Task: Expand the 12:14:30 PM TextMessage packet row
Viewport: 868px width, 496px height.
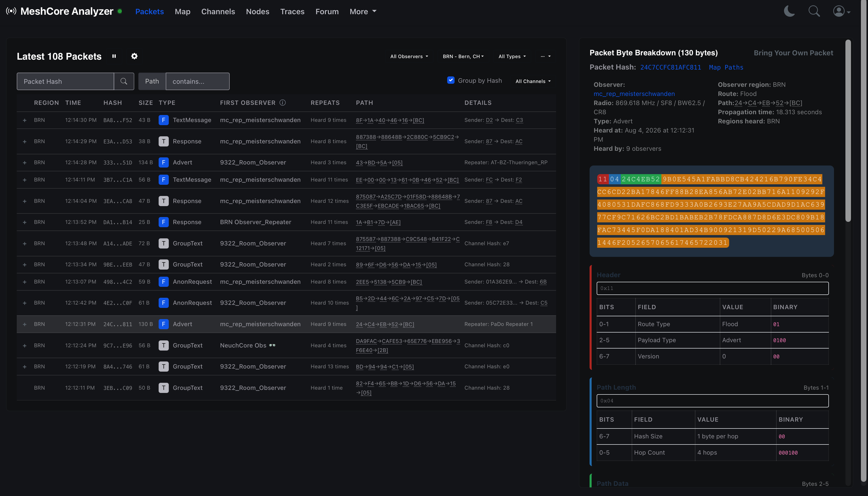Action: tap(25, 120)
